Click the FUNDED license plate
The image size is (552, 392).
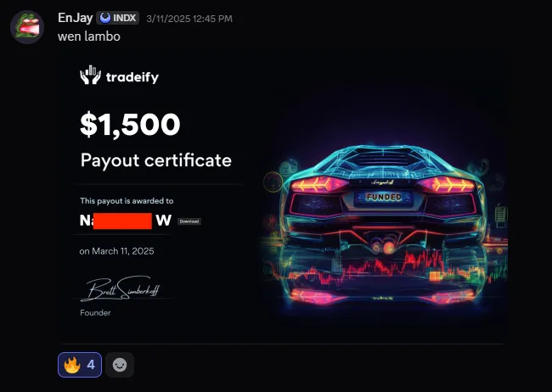[384, 198]
